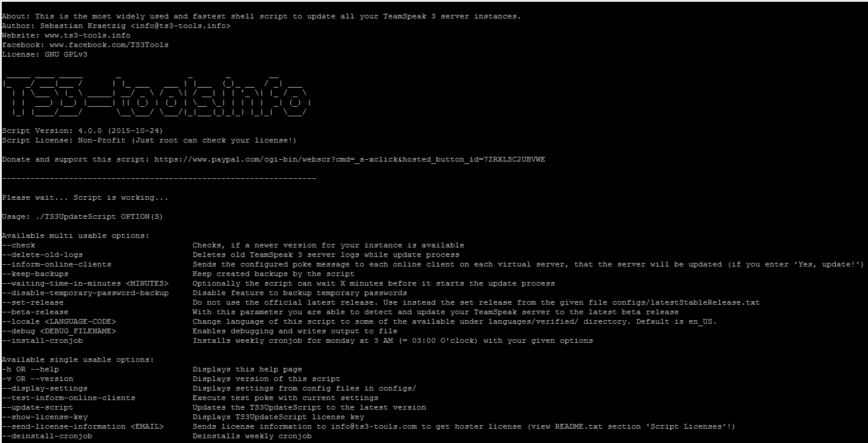Click the --locale <LANGUAGE-CODE> option
The height and width of the screenshot is (443, 868).
pos(59,322)
